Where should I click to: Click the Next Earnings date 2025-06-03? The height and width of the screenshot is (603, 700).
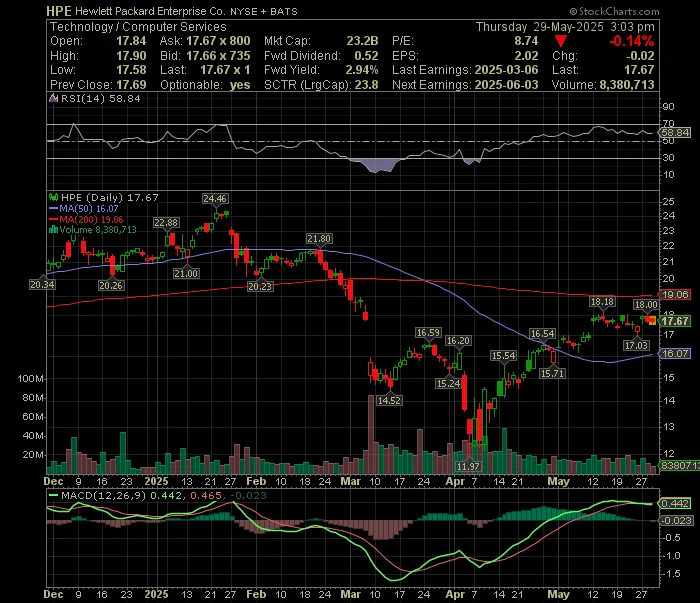(x=506, y=85)
